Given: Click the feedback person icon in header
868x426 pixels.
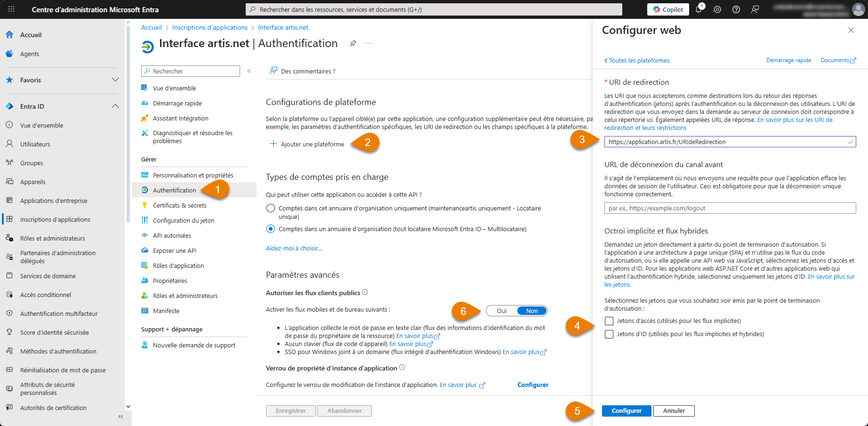Looking at the screenshot, I should [755, 9].
